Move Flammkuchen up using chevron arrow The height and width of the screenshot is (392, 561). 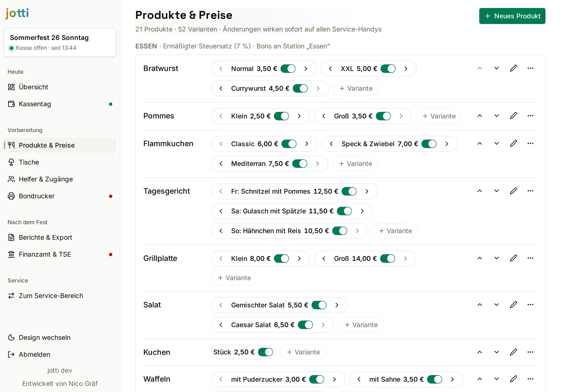479,143
